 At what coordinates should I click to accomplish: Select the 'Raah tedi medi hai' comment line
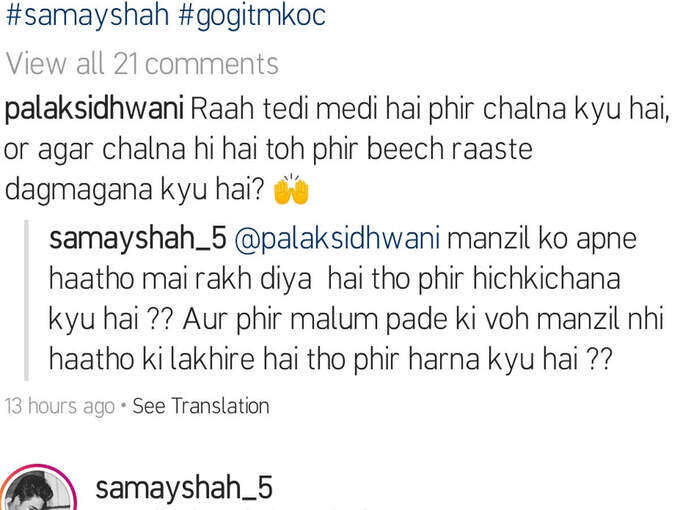(x=429, y=109)
